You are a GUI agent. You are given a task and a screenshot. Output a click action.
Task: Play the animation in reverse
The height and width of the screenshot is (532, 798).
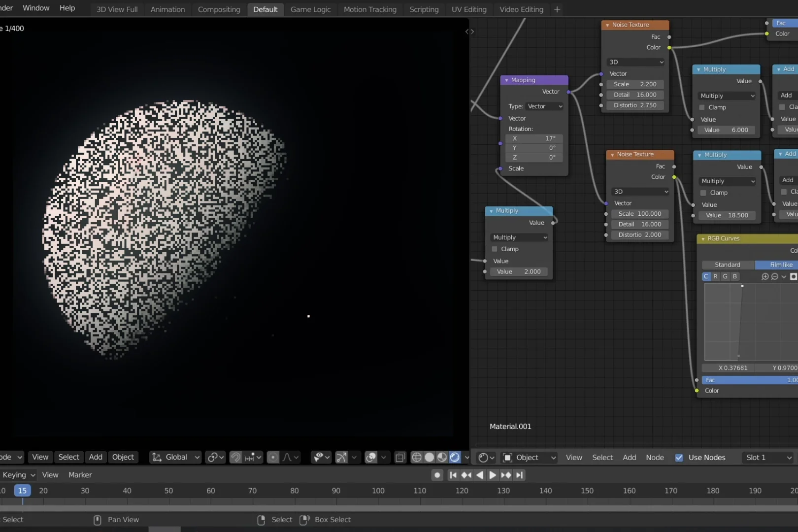click(480, 475)
